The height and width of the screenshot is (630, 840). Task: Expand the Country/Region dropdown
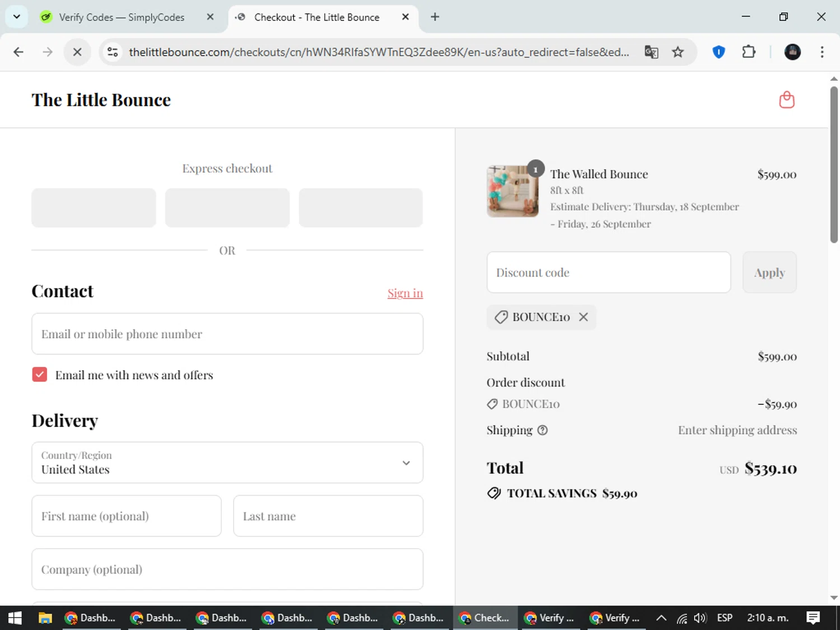[x=227, y=463]
